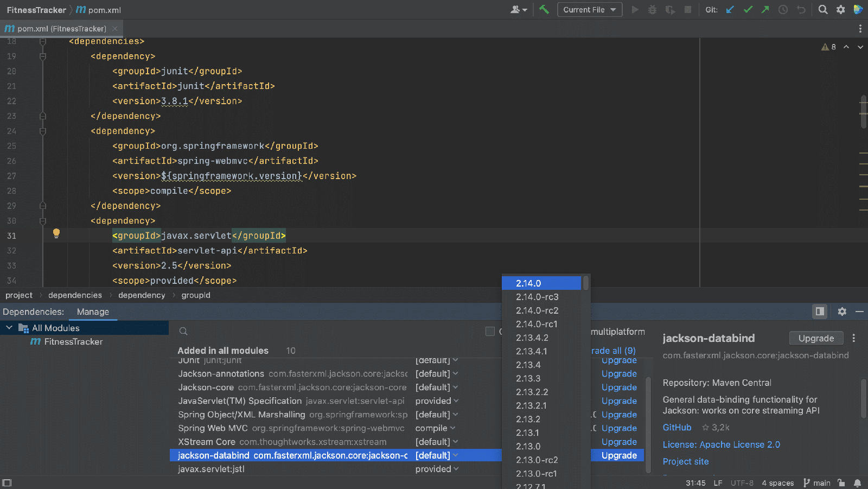This screenshot has height=489, width=868.
Task: Open Search Everywhere magnifier icon
Action: tap(823, 10)
